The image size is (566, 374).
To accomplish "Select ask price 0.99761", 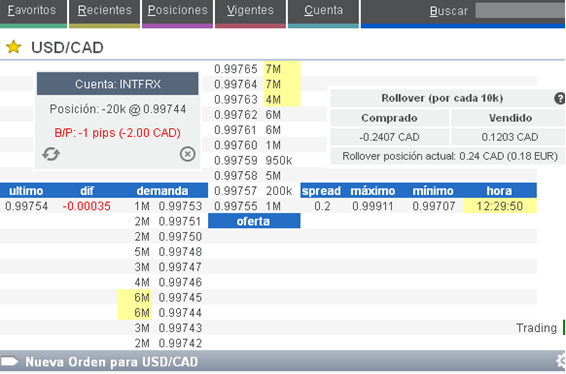I will click(x=236, y=130).
